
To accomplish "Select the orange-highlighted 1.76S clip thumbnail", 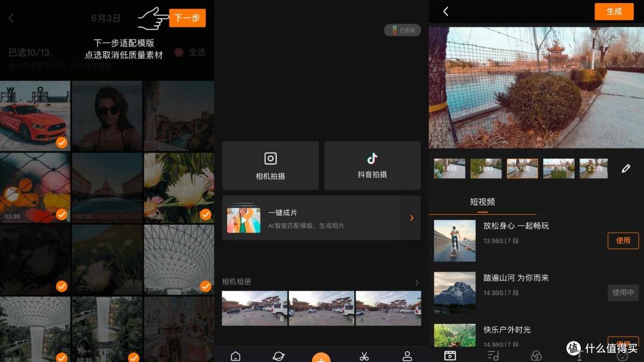I will click(x=522, y=168).
